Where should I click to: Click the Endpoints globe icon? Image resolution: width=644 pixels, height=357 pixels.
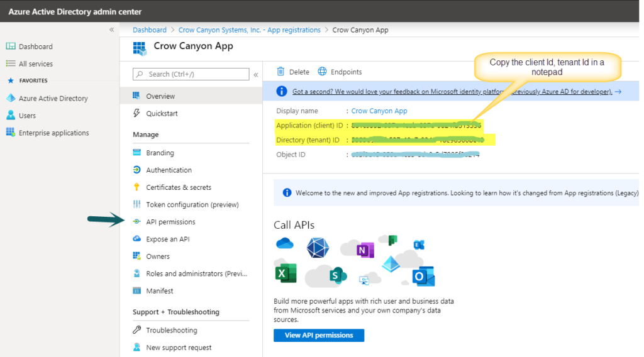pyautogui.click(x=323, y=72)
